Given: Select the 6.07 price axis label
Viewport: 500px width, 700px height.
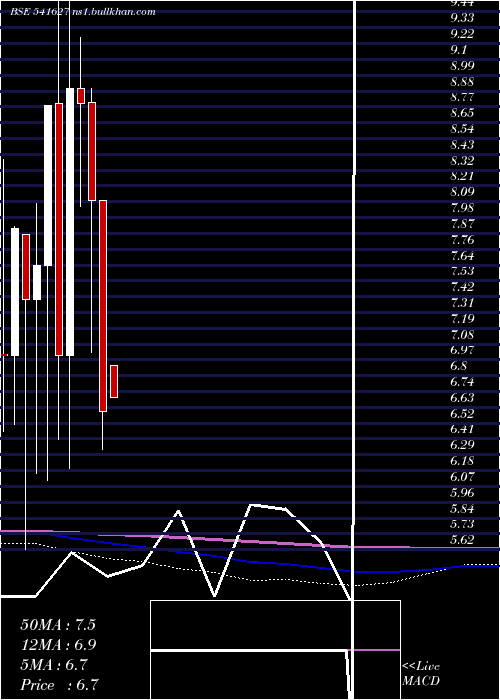Looking at the screenshot, I should coord(462,477).
